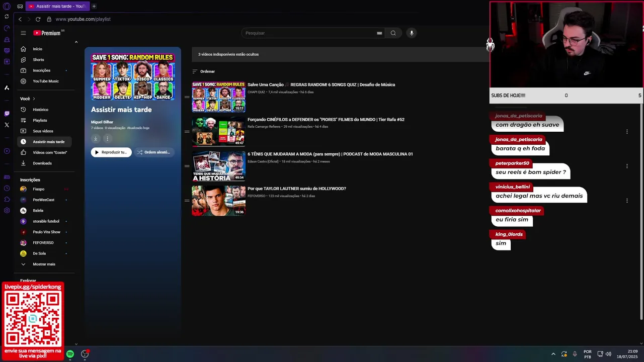Screen dimensions: 644x362
Task: Open TAYLOR LAUTNER video thumbnail
Action: [x=218, y=201]
